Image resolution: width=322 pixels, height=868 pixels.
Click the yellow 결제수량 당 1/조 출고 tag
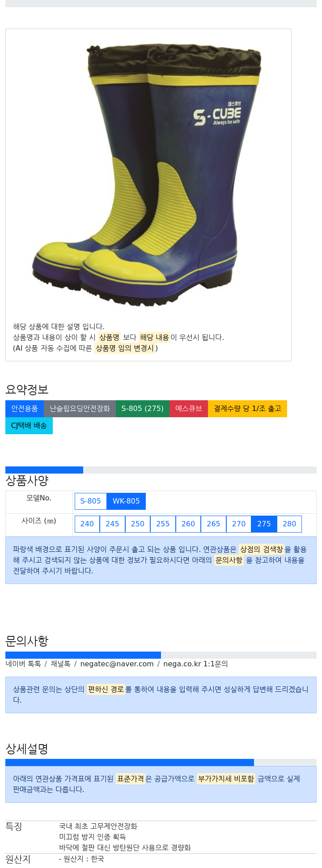247,409
